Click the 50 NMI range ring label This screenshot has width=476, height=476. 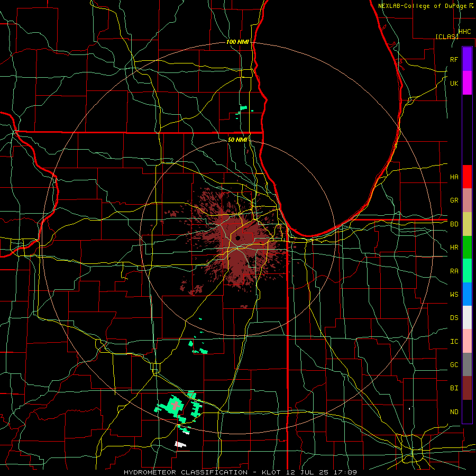pos(237,140)
